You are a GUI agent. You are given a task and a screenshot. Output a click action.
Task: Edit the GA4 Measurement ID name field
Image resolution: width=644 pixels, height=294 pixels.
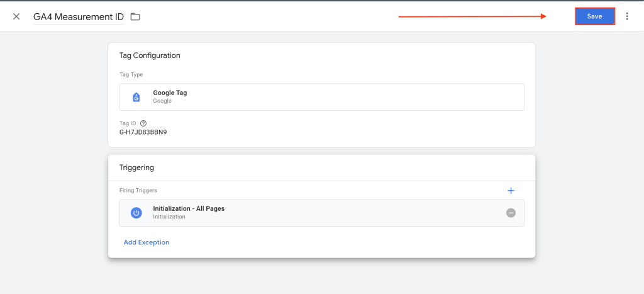pos(79,16)
